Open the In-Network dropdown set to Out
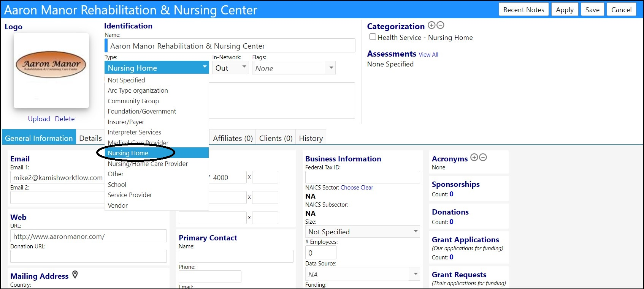The height and width of the screenshot is (289, 644). point(230,68)
